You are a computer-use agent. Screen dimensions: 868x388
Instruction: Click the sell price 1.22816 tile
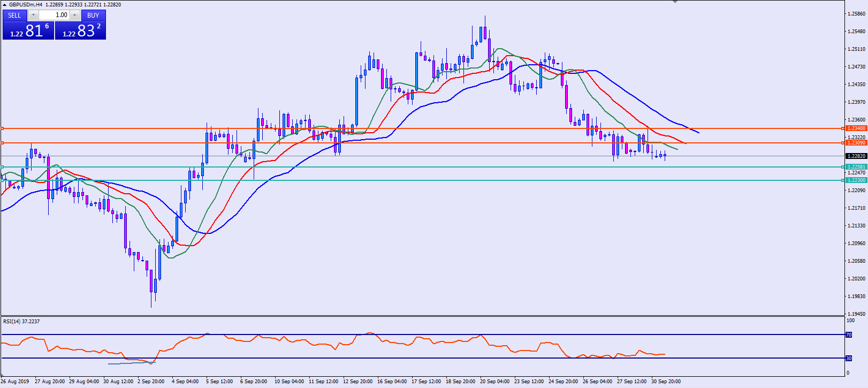(x=28, y=31)
